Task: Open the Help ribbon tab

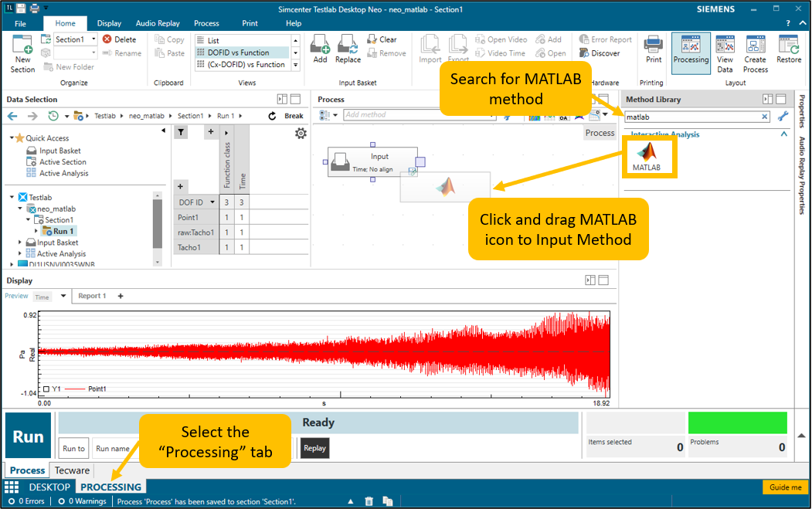Action: point(294,23)
